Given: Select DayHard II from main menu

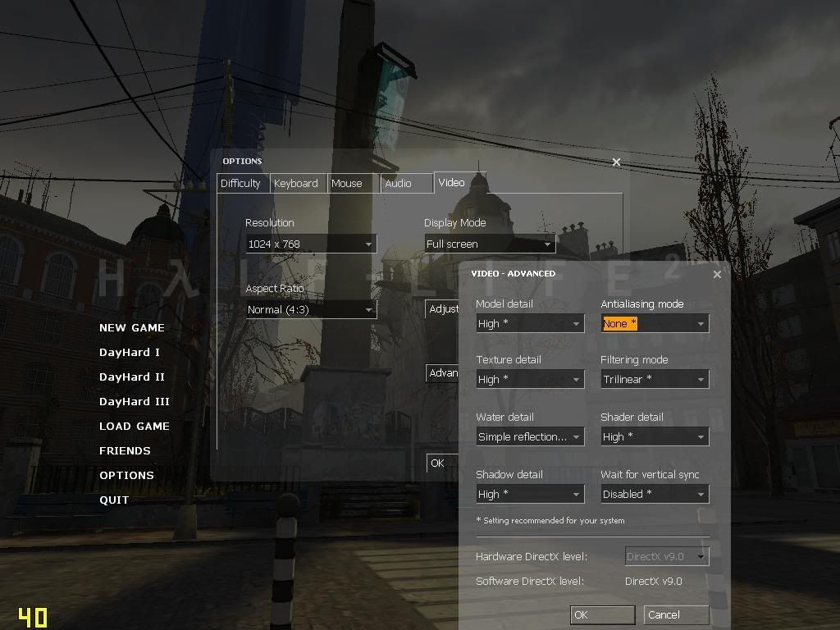Looking at the screenshot, I should (x=132, y=377).
